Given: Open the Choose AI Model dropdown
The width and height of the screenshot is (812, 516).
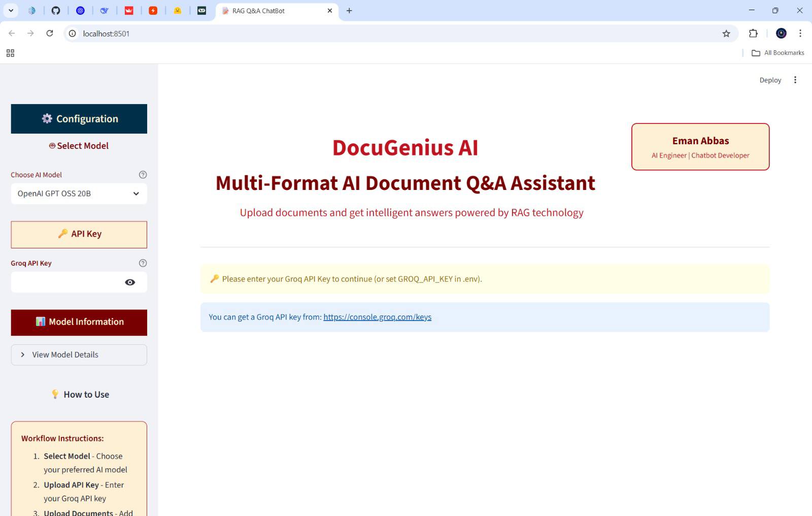Looking at the screenshot, I should pyautogui.click(x=79, y=193).
